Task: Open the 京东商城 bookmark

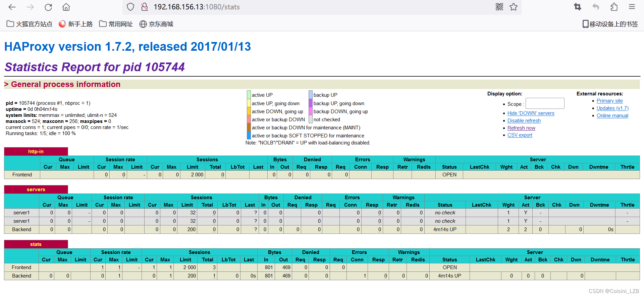Action: click(x=156, y=24)
